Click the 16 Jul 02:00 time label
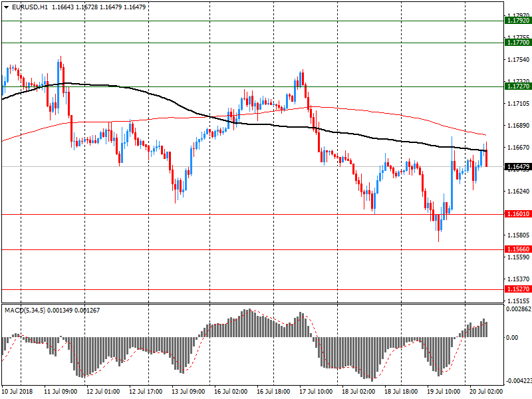The height and width of the screenshot is (399, 532). pyautogui.click(x=231, y=391)
